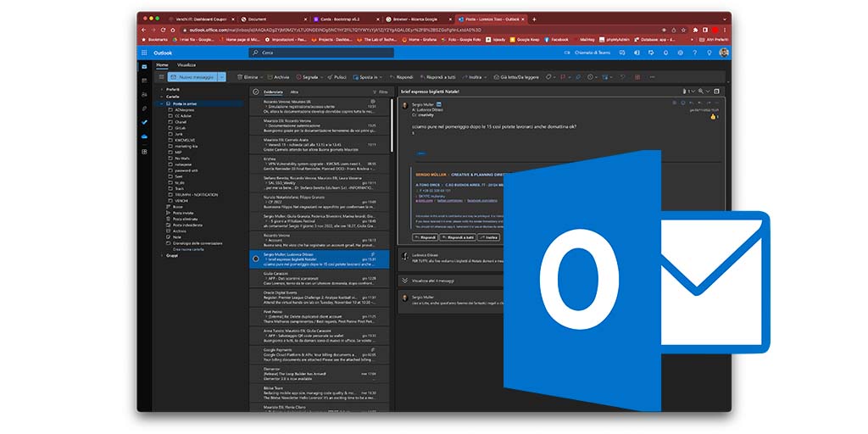Start a Chiamata di Teams

tap(587, 53)
